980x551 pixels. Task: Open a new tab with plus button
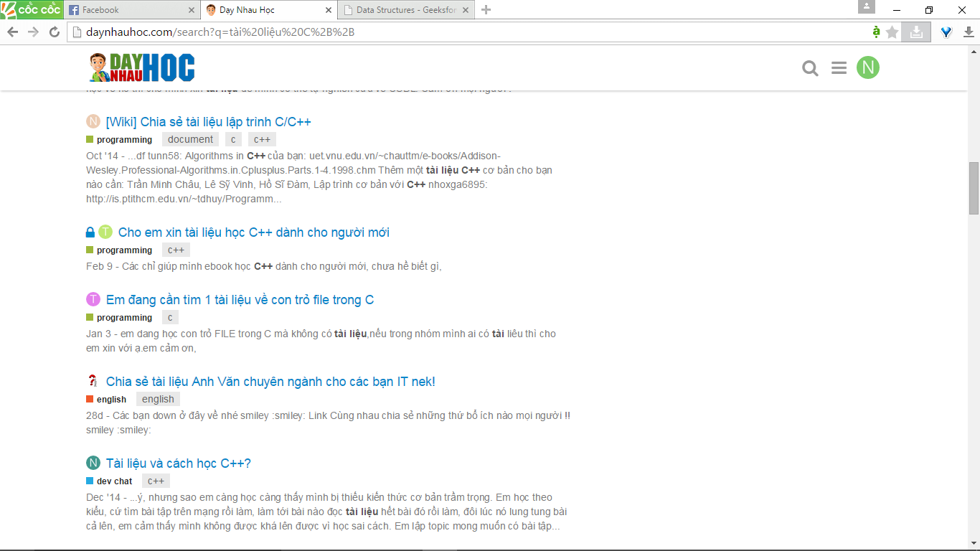[x=486, y=10]
